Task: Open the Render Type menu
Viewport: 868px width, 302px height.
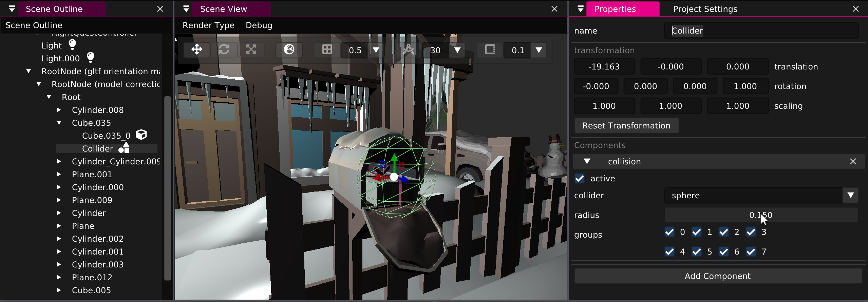Action: 208,25
